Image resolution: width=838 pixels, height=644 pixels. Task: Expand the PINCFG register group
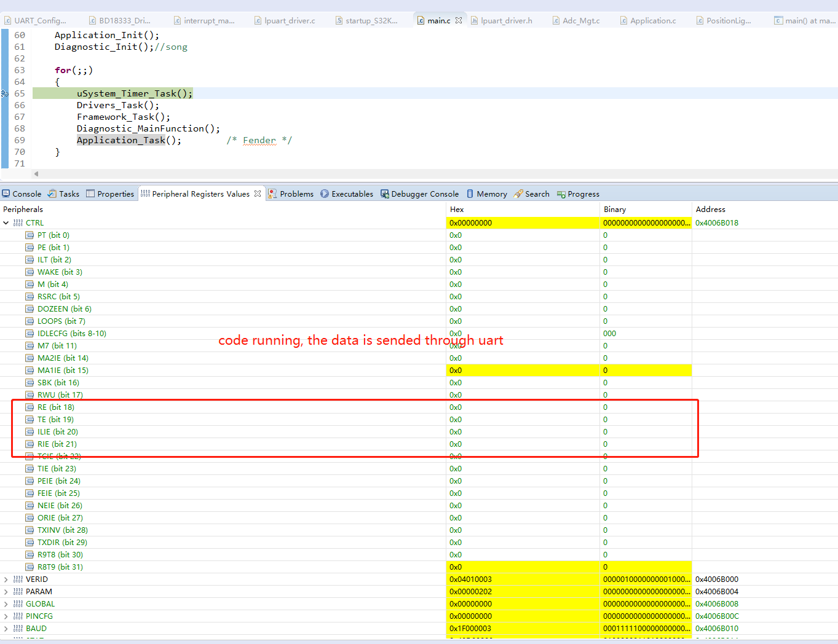[6, 616]
